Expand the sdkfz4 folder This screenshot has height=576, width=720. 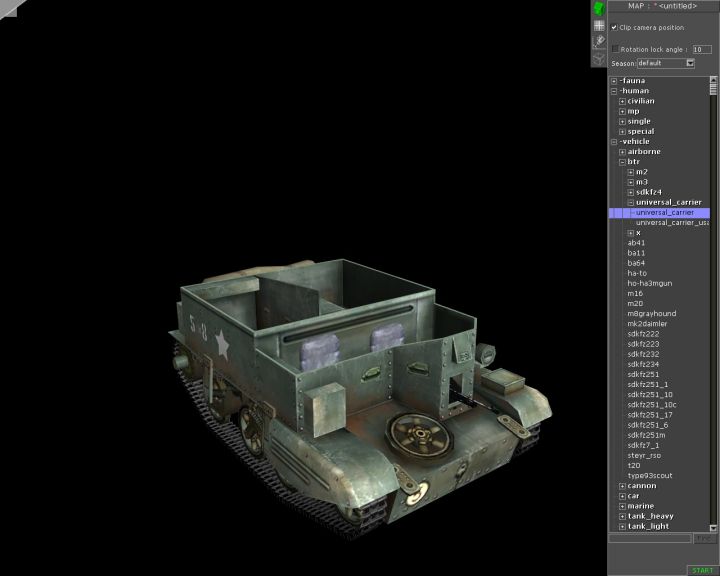(631, 192)
